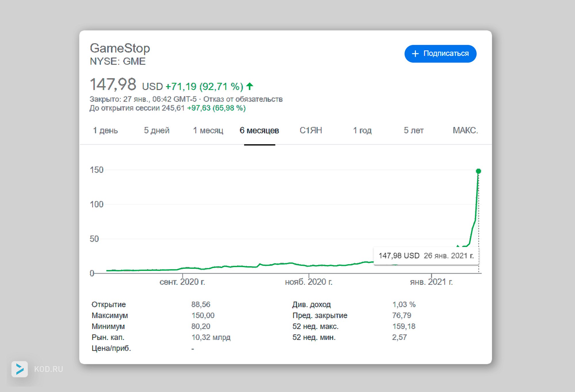Click the 147,98 USD price tooltip
The image size is (575, 392).
coord(426,256)
